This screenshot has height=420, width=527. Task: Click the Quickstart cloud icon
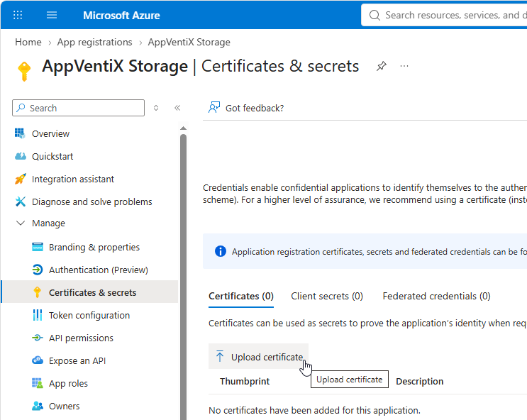(21, 156)
